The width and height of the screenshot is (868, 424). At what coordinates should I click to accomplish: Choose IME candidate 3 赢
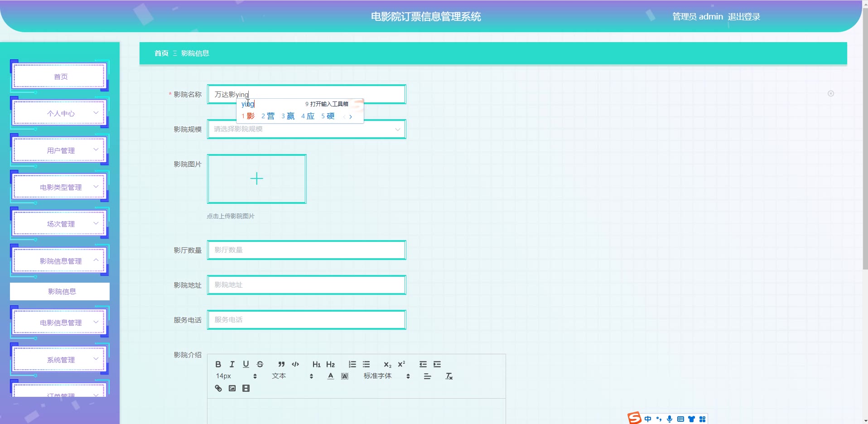(288, 116)
